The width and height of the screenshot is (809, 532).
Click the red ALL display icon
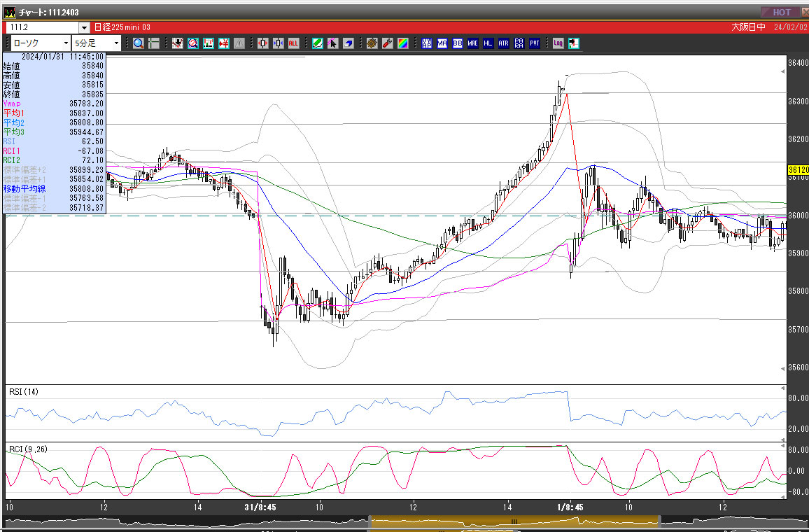[293, 43]
